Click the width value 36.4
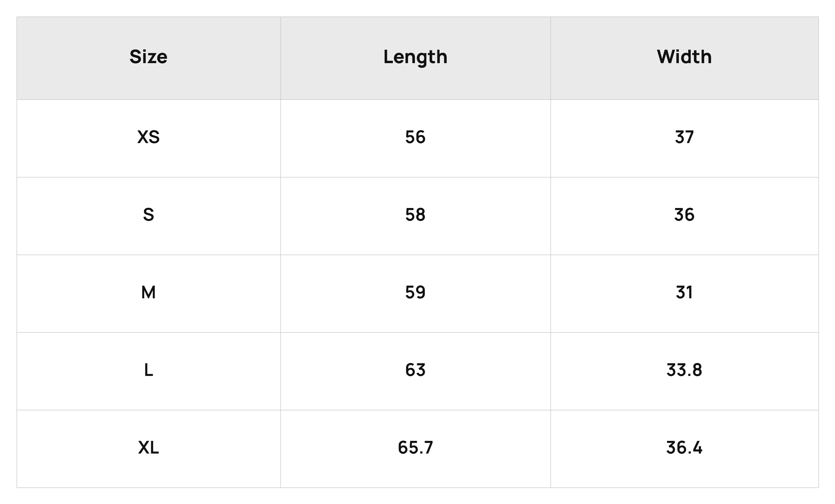 click(x=684, y=447)
